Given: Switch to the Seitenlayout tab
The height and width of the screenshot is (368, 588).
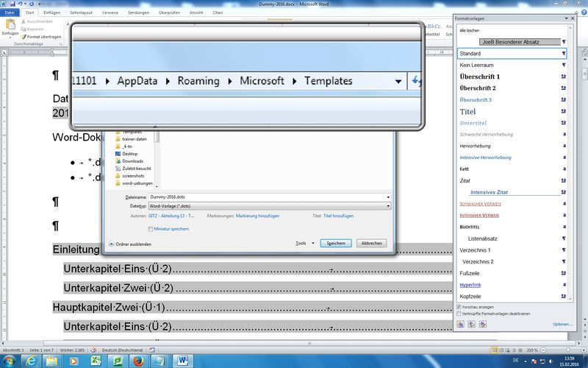Looking at the screenshot, I should tap(81, 13).
